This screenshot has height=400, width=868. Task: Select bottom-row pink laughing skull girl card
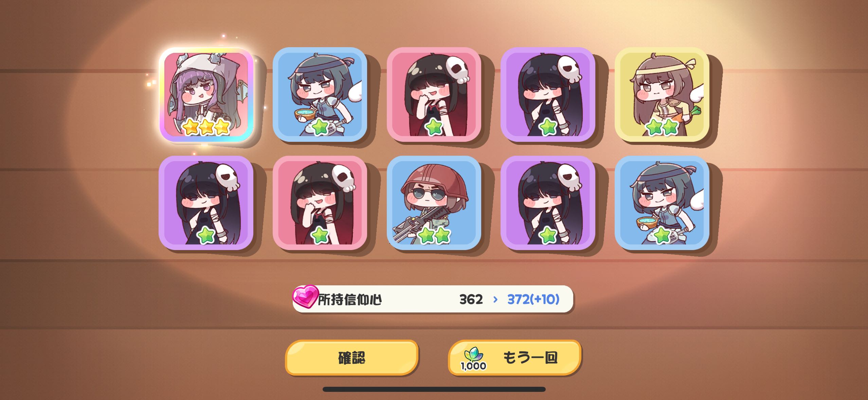(320, 203)
